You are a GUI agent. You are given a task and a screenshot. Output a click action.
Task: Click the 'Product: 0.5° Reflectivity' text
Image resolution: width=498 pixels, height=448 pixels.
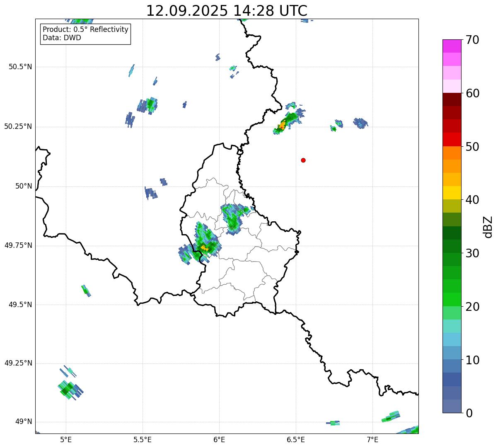click(85, 29)
